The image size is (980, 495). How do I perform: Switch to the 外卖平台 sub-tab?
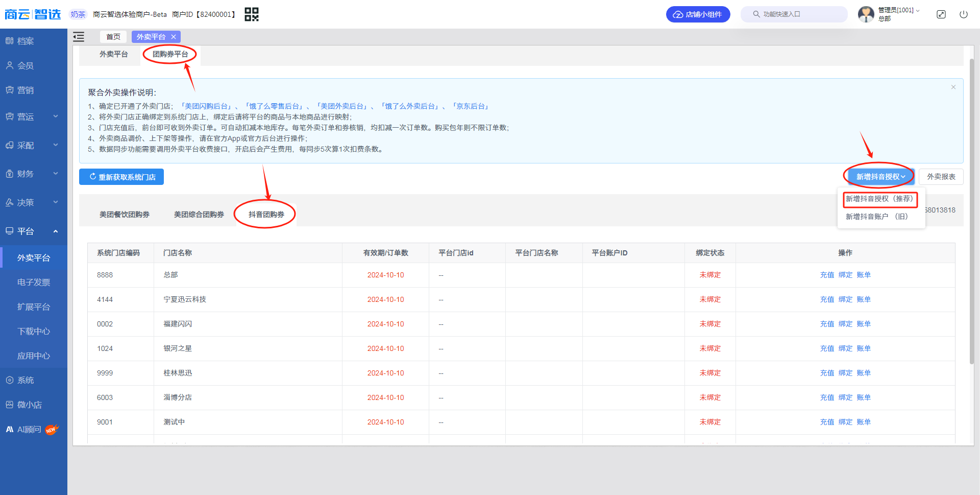point(114,54)
